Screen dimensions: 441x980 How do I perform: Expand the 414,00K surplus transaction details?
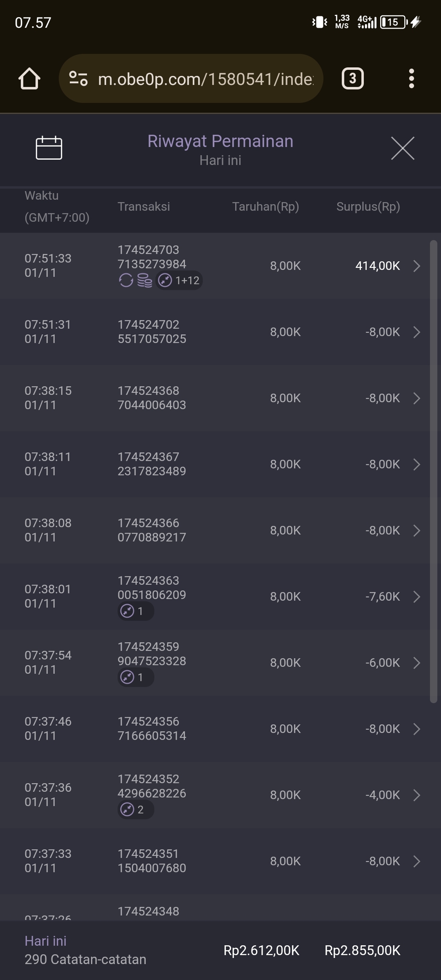(416, 266)
